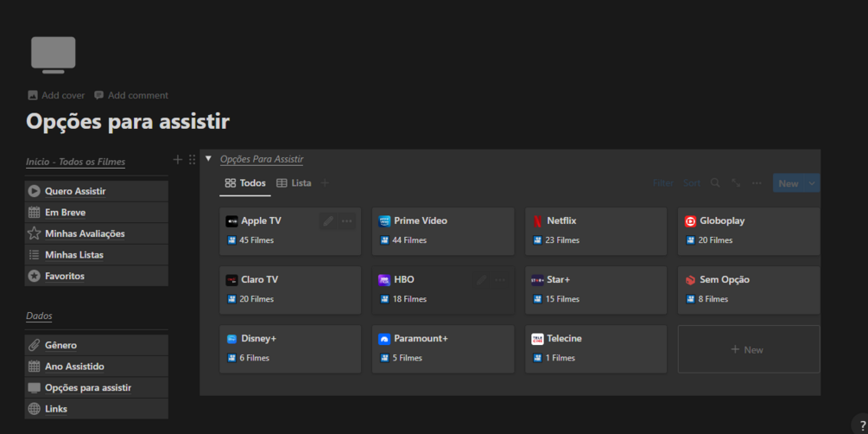Viewport: 868px width, 434px height.
Task: Click the Globoplay logo icon
Action: coord(690,221)
